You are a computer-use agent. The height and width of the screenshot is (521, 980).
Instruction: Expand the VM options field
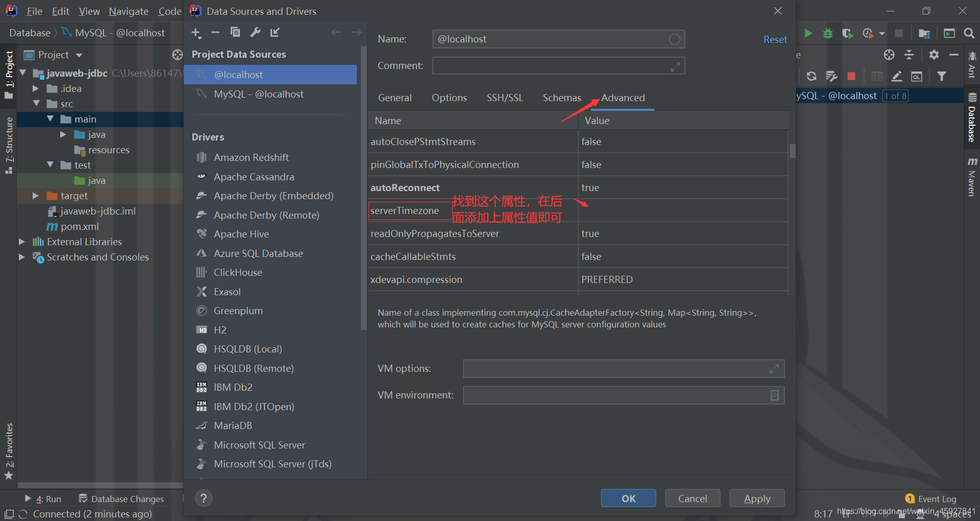[774, 369]
